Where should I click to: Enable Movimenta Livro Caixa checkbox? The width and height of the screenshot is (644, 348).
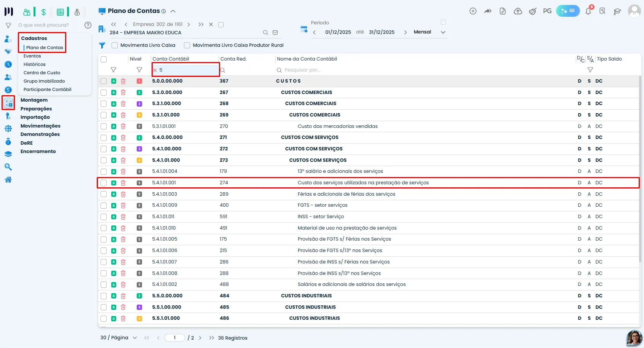[x=115, y=45]
